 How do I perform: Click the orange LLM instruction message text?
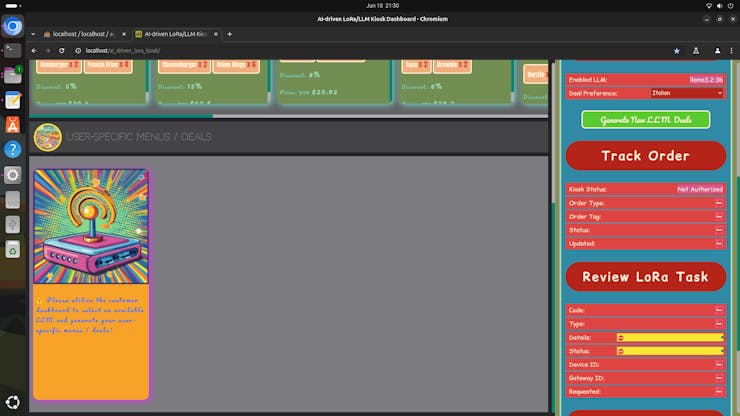pos(90,315)
